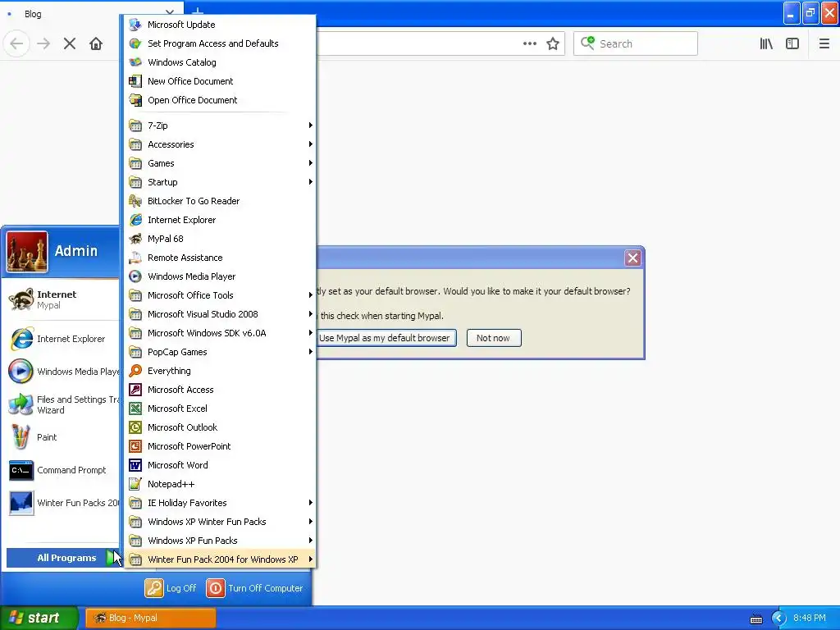840x630 pixels.
Task: Click the Microsoft Update icon in All Programs
Action: pos(135,25)
